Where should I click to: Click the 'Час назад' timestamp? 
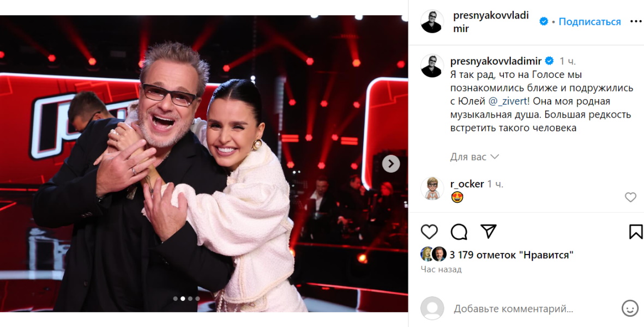click(441, 270)
